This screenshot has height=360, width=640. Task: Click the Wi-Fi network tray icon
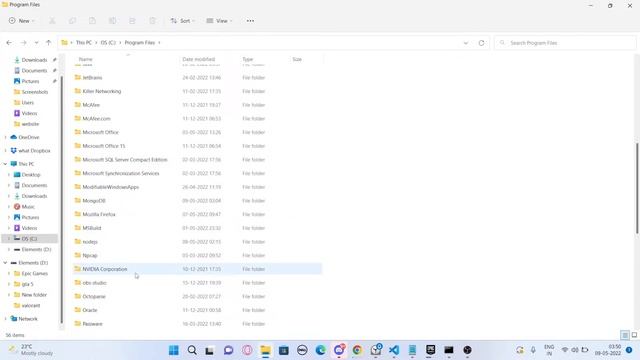click(565, 350)
